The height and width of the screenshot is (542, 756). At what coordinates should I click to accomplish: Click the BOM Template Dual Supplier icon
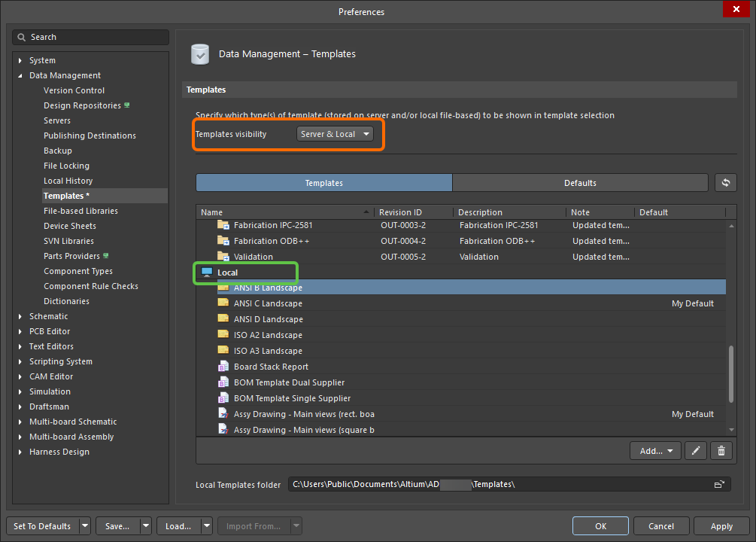[223, 382]
